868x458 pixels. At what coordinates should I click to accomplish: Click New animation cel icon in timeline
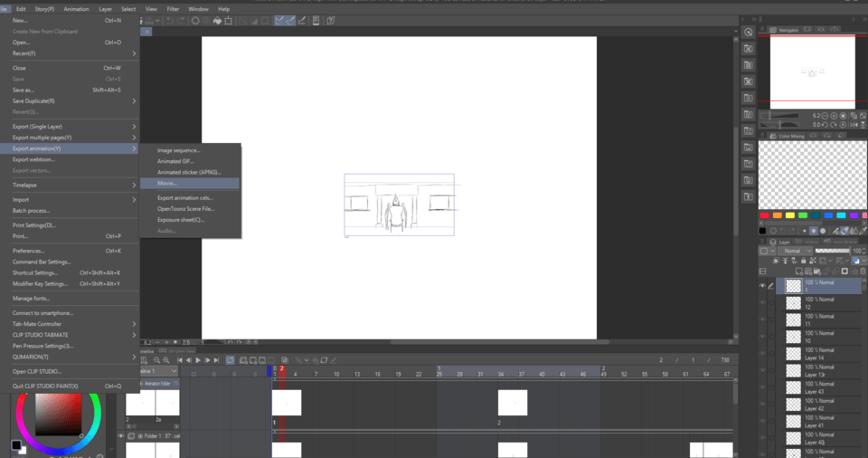pos(253,360)
